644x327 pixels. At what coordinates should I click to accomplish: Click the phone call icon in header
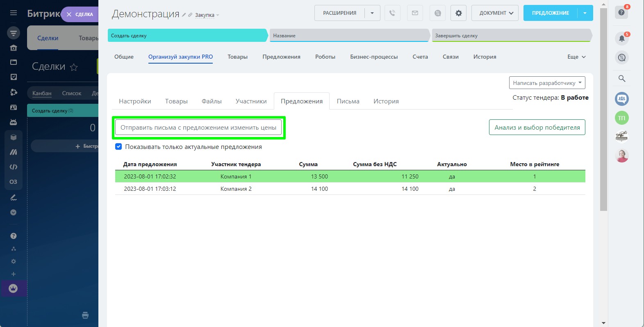coord(392,13)
